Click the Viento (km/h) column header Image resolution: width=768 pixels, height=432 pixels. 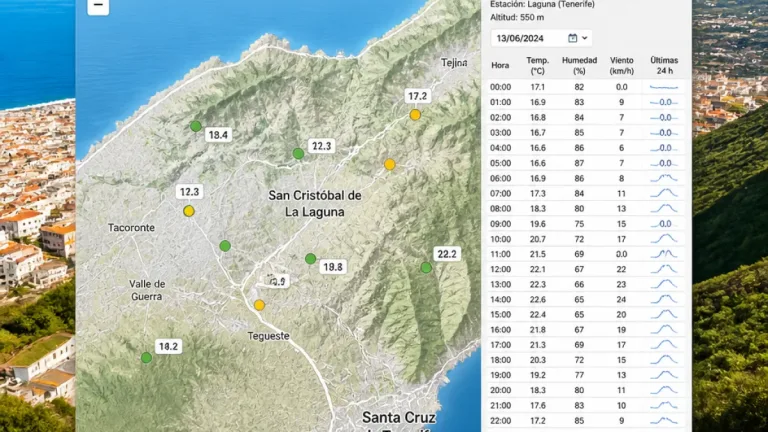point(622,66)
